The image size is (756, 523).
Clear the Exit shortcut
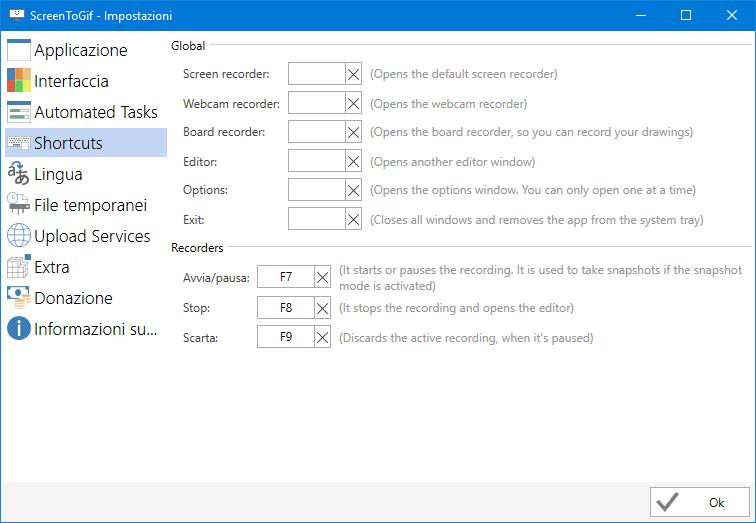(353, 219)
